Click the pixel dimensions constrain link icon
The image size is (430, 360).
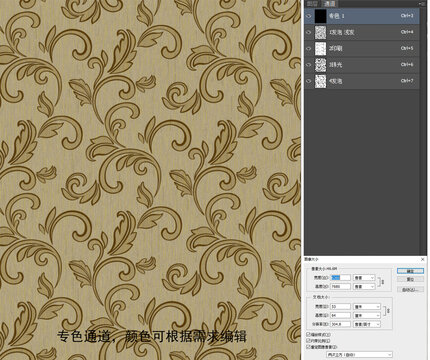pos(382,282)
